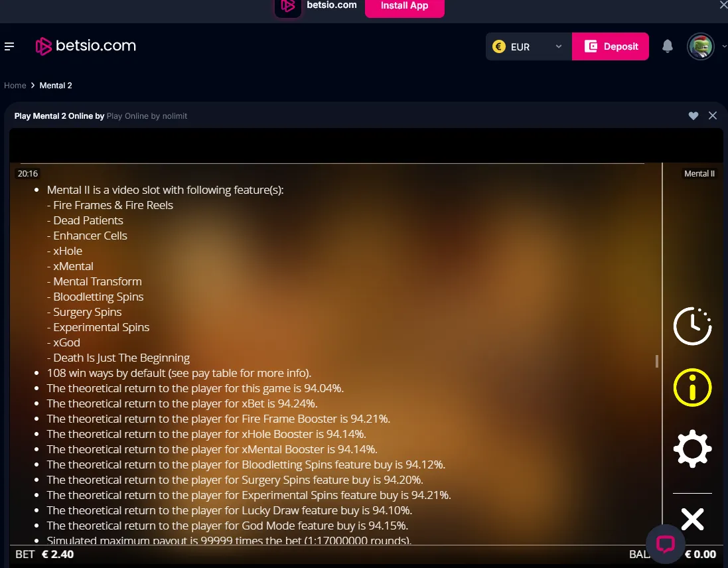Click the euro coin currency icon
The width and height of the screenshot is (728, 568).
tap(499, 46)
